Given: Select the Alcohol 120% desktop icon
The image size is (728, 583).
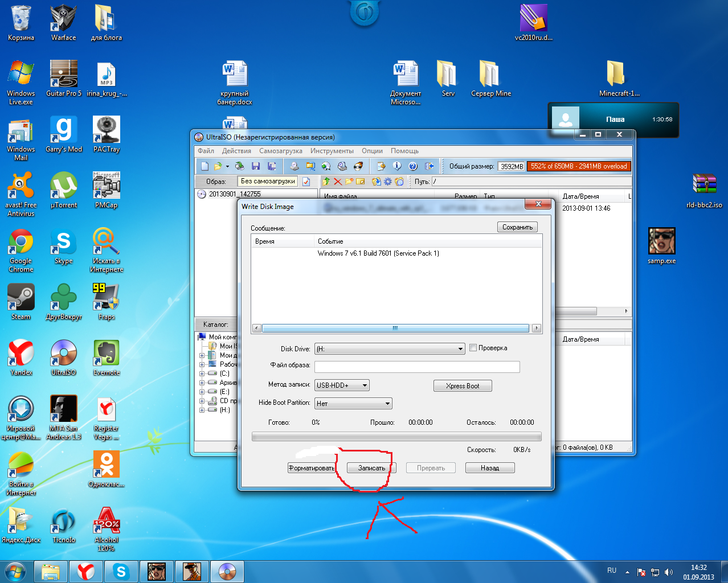Looking at the screenshot, I should 107,529.
